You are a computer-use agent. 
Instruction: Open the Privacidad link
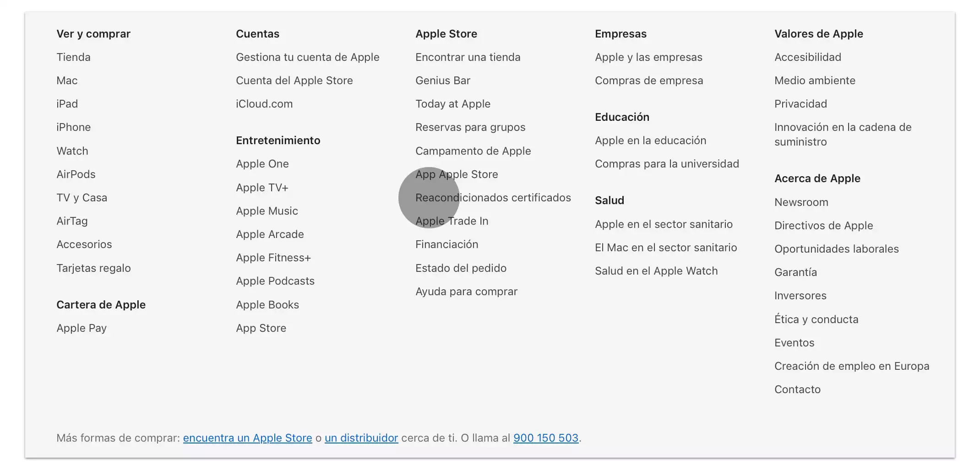coord(800,104)
